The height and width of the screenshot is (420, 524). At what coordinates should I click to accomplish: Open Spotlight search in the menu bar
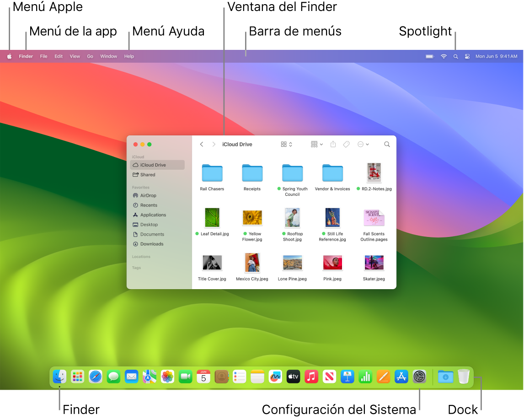pyautogui.click(x=455, y=56)
